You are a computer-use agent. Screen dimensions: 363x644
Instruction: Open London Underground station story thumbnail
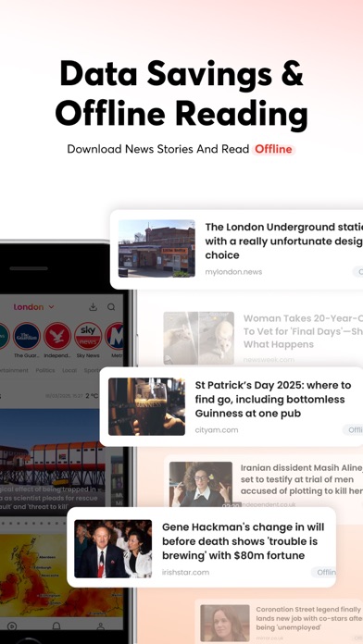click(x=156, y=249)
